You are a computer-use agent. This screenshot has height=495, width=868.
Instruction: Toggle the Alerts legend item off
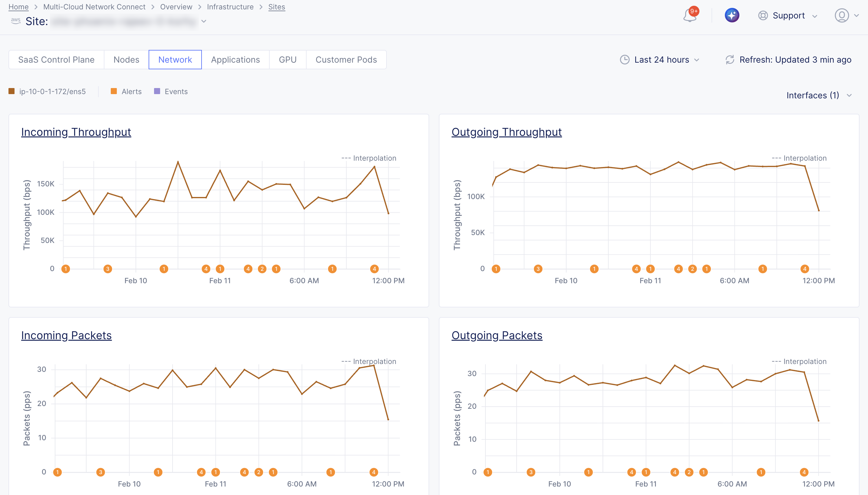131,91
